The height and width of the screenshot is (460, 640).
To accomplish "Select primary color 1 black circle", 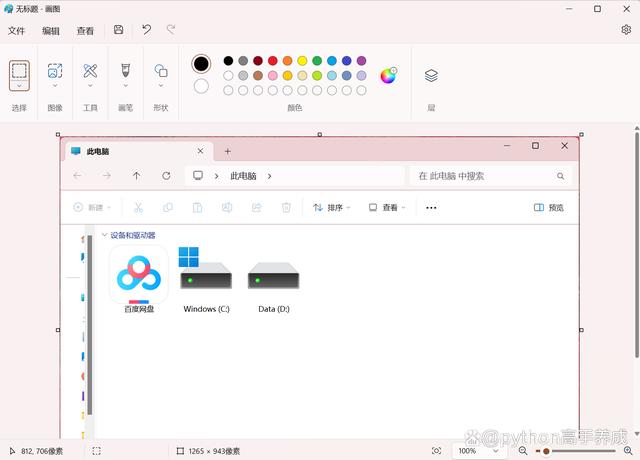I will (201, 64).
